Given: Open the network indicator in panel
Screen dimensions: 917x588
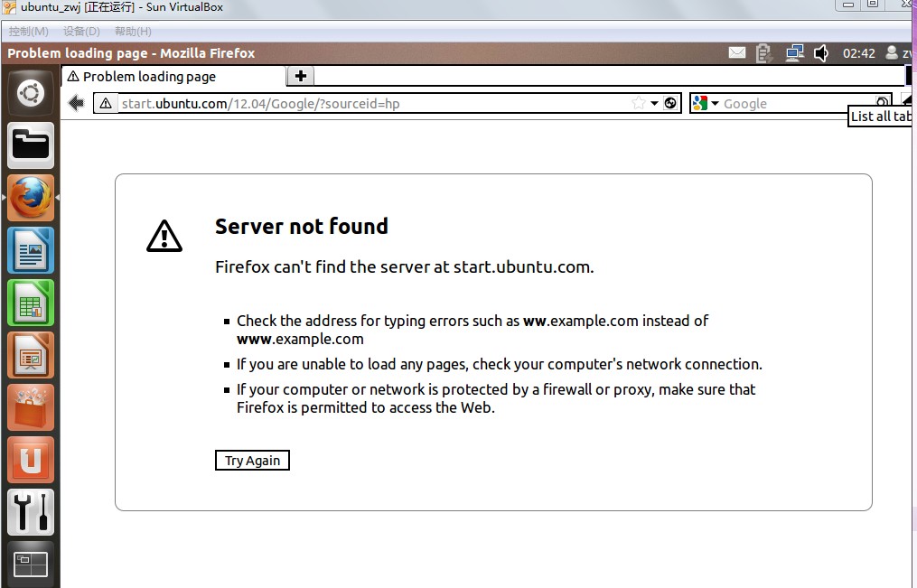Looking at the screenshot, I should 794,53.
